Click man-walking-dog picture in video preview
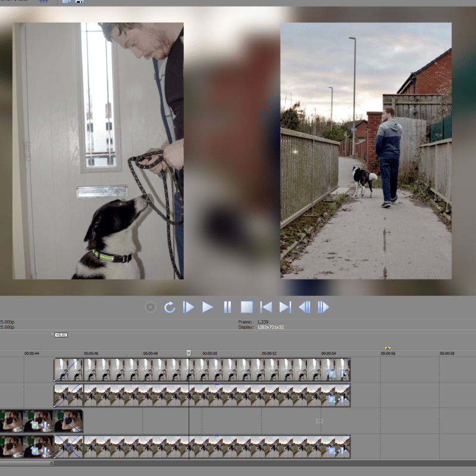 [x=366, y=151]
